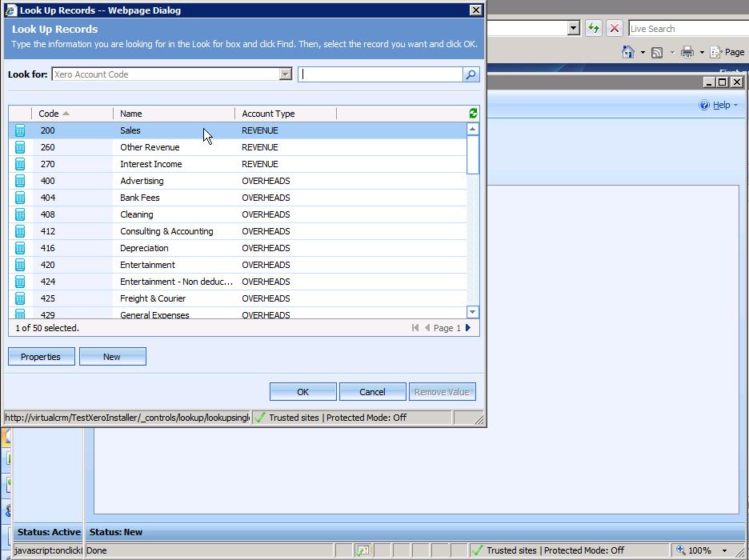This screenshot has height=560, width=749.
Task: Click the record icon for code 424
Action: [x=20, y=282]
